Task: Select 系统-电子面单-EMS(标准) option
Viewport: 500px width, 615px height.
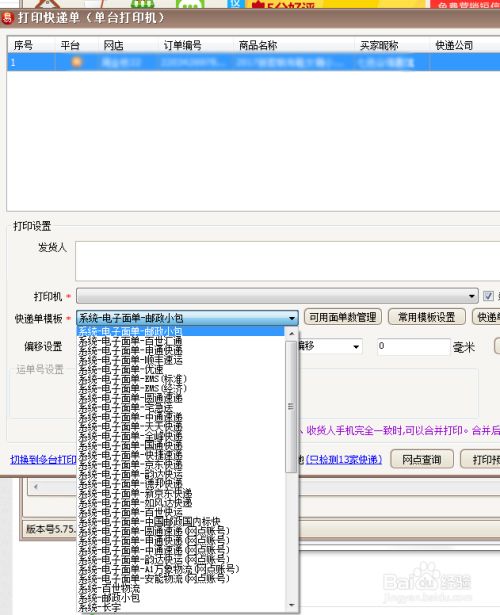Action: click(180, 379)
